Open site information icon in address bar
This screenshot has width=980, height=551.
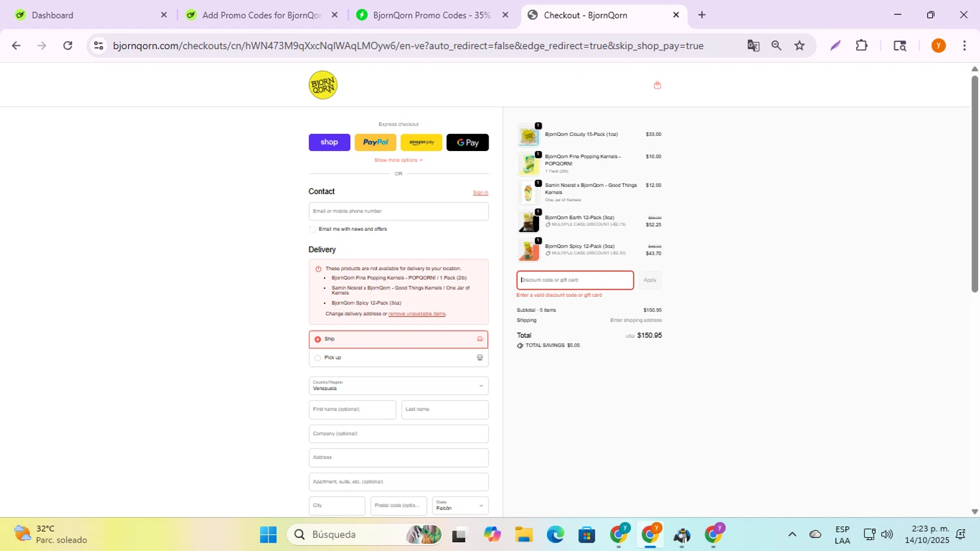pos(99,46)
